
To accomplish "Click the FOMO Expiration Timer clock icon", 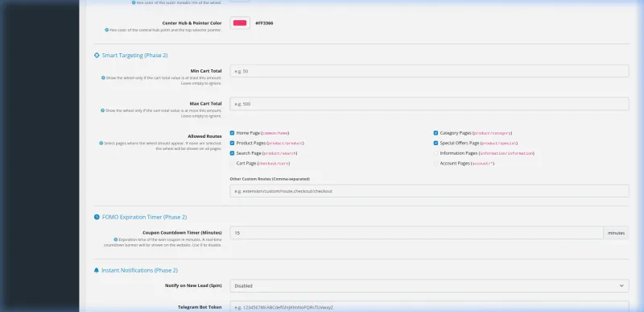I will click(x=97, y=217).
